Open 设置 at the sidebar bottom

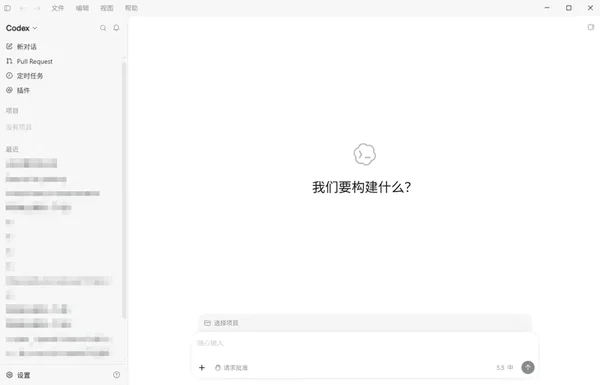(18, 375)
